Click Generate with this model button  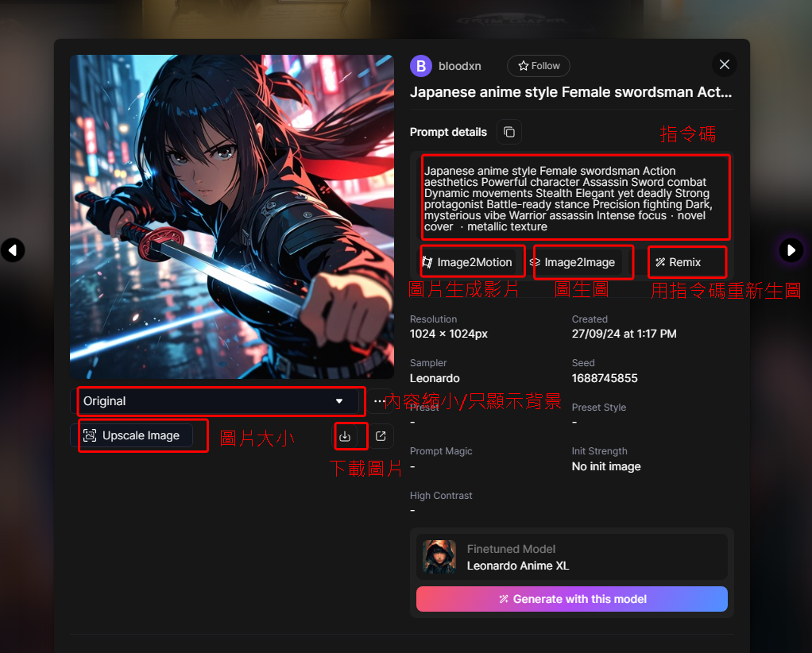(572, 599)
